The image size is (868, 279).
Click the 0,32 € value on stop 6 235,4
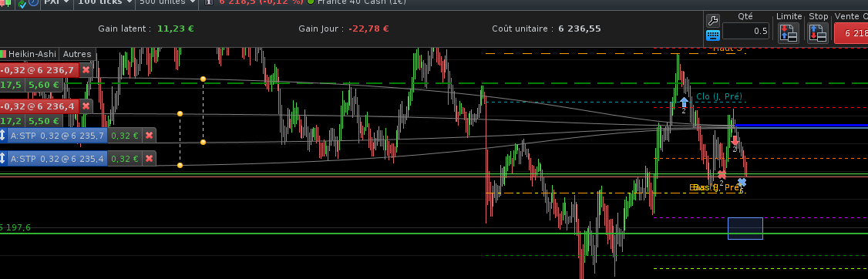[x=125, y=159]
